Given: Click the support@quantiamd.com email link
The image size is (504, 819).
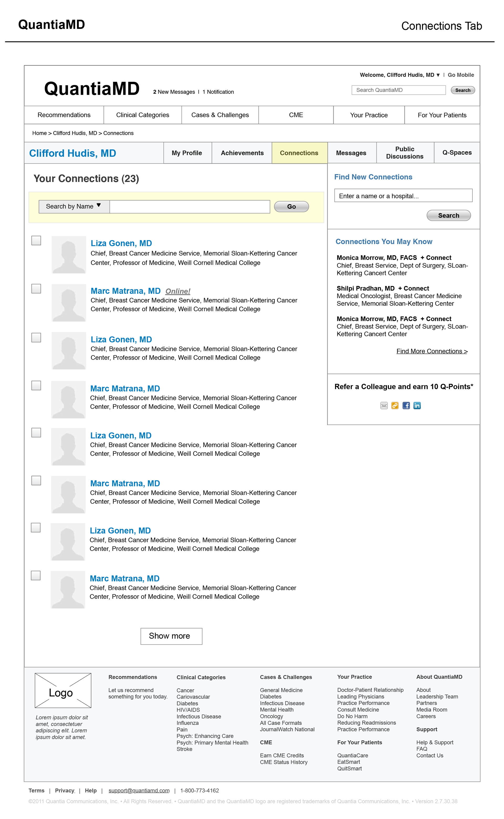Looking at the screenshot, I should tap(139, 790).
